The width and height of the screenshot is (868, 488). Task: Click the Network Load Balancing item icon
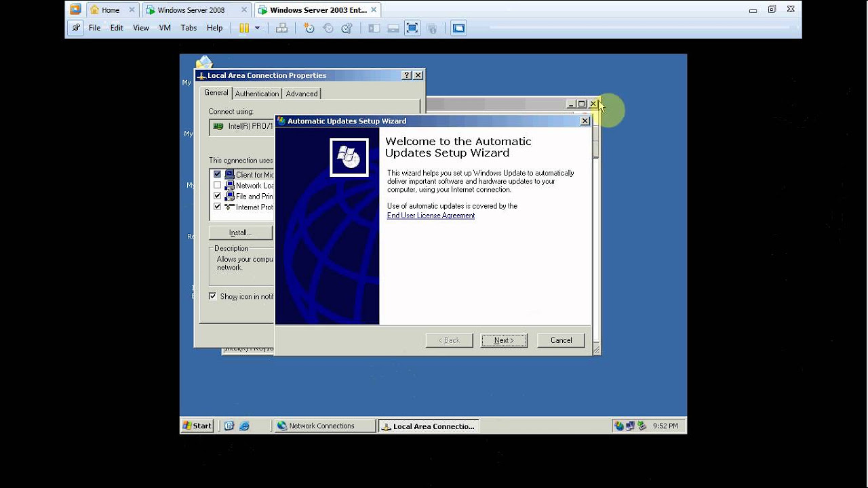229,185
